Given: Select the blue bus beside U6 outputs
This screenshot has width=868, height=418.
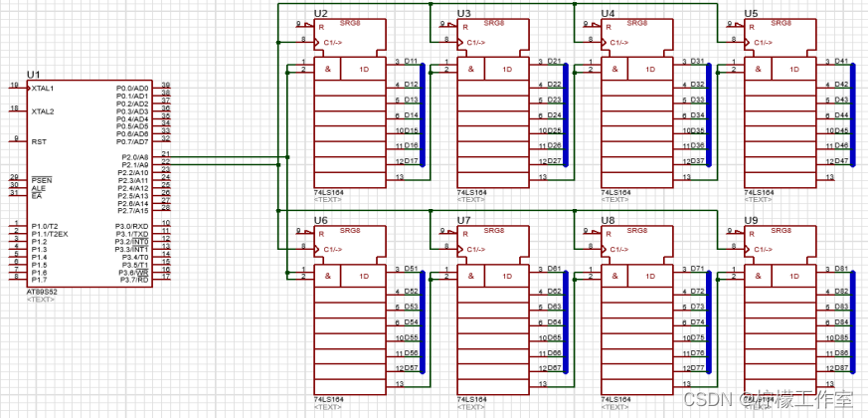Looking at the screenshot, I should click(x=423, y=321).
